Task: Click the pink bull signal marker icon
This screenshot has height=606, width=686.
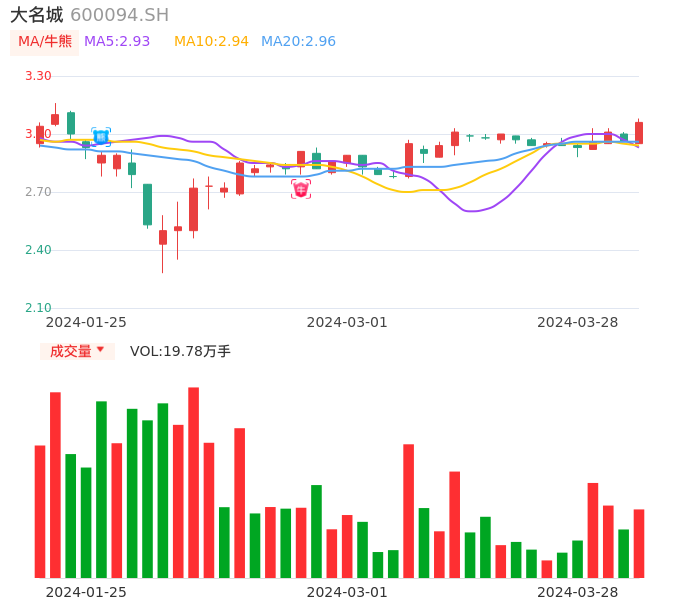Action: coord(301,189)
